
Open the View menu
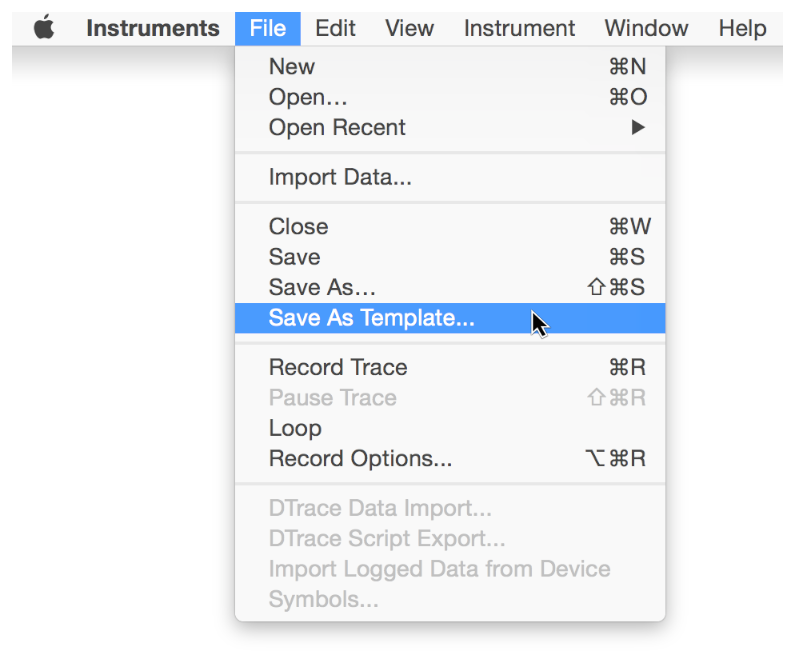[409, 28]
